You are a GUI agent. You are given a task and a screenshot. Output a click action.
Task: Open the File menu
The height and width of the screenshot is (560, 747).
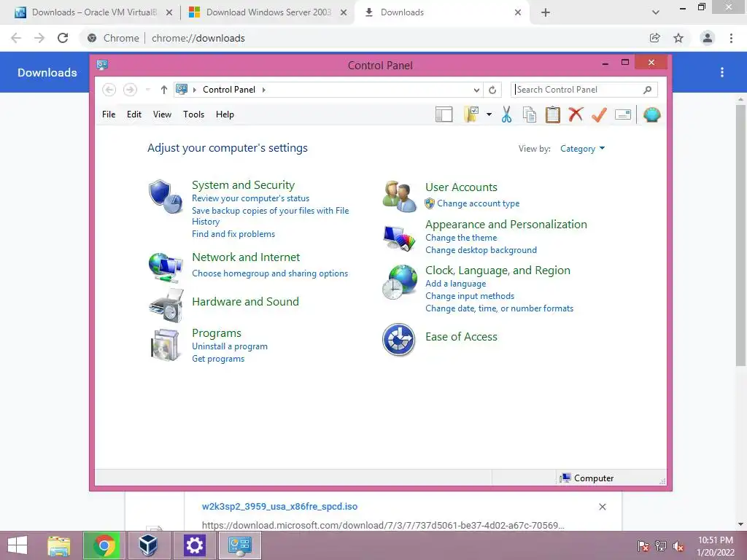109,114
